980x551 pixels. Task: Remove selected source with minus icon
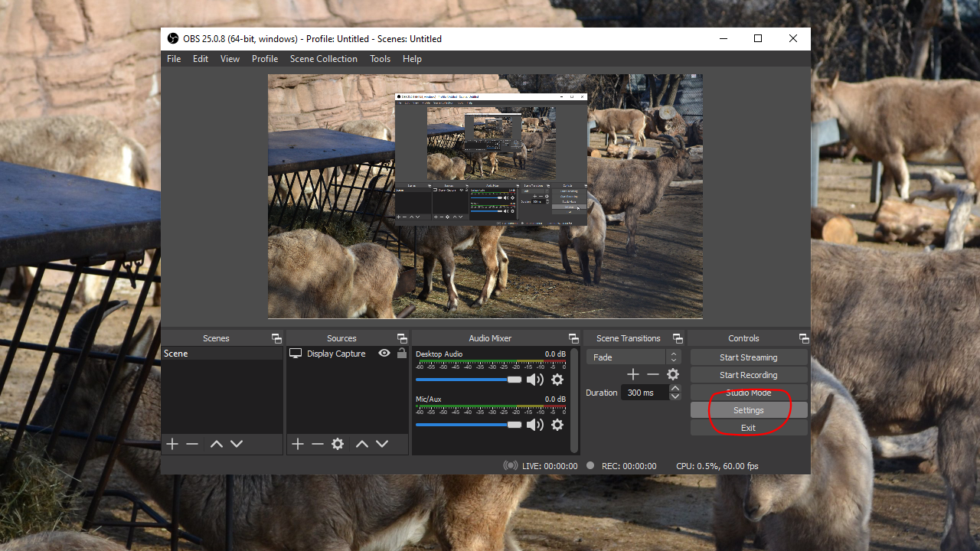click(318, 444)
